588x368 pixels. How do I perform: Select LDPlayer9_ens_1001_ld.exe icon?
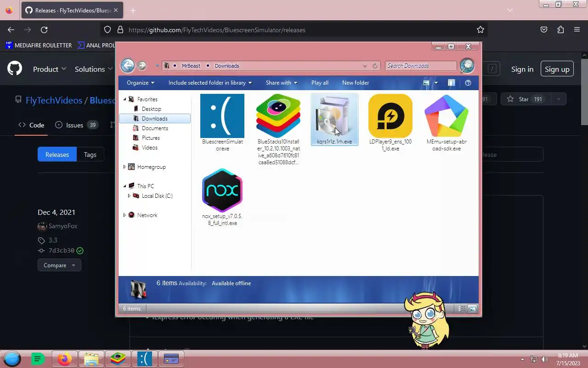click(x=390, y=116)
